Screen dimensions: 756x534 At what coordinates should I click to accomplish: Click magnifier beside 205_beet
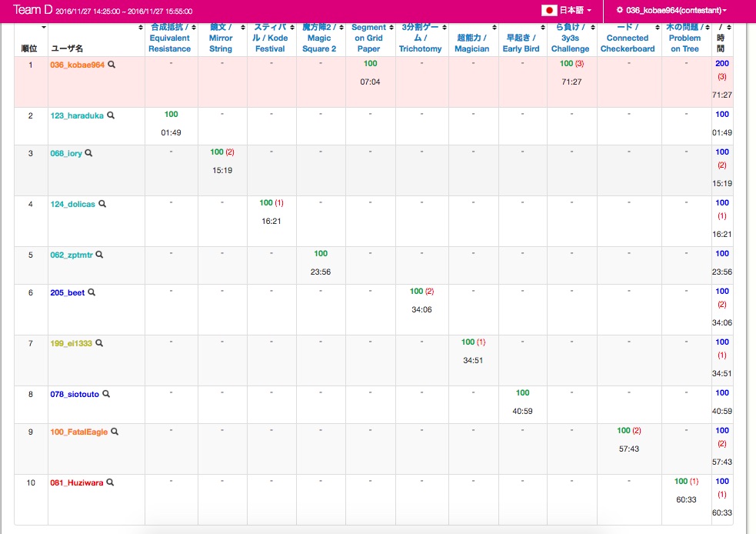pos(92,292)
